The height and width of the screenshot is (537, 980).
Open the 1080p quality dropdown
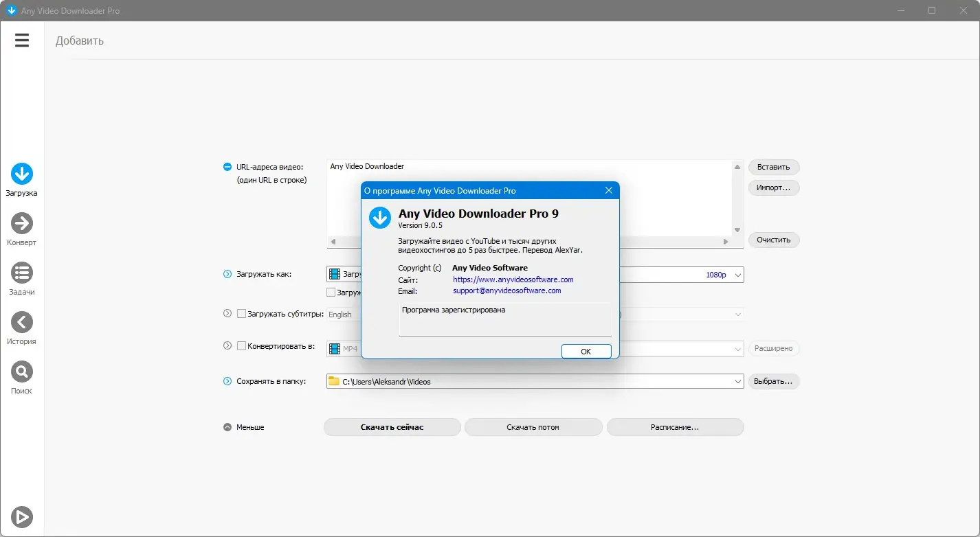737,275
